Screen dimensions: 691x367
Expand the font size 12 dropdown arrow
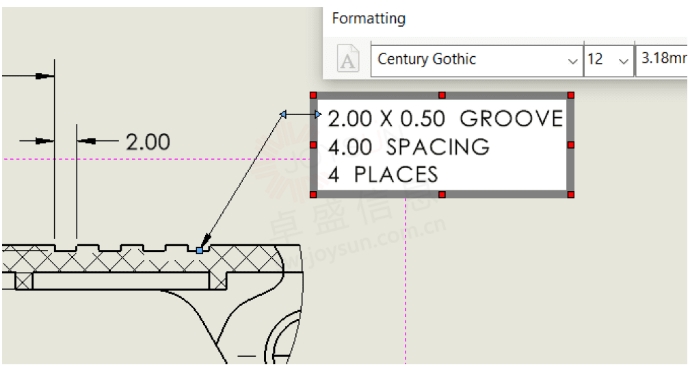coord(623,61)
